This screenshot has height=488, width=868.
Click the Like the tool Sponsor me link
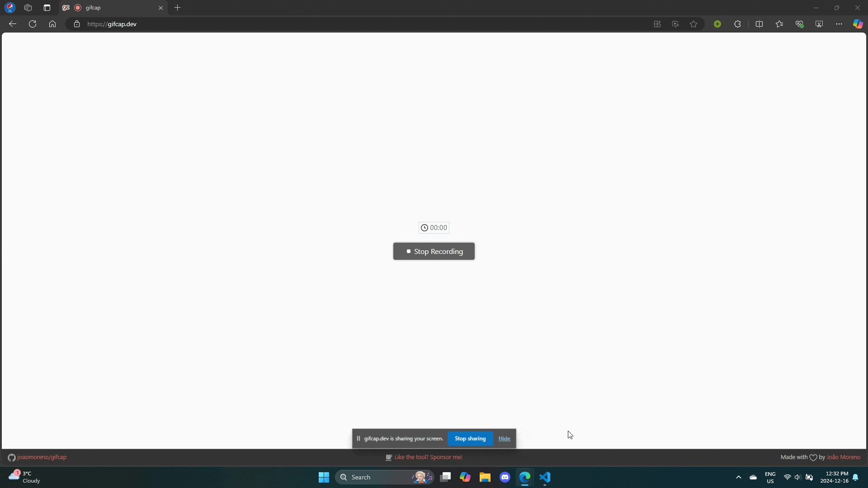click(x=428, y=457)
